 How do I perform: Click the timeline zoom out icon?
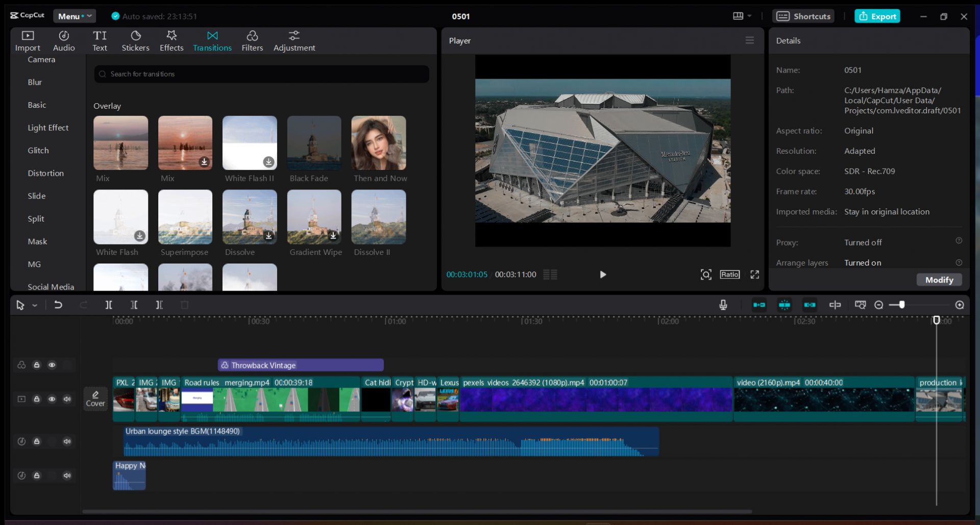click(x=878, y=305)
